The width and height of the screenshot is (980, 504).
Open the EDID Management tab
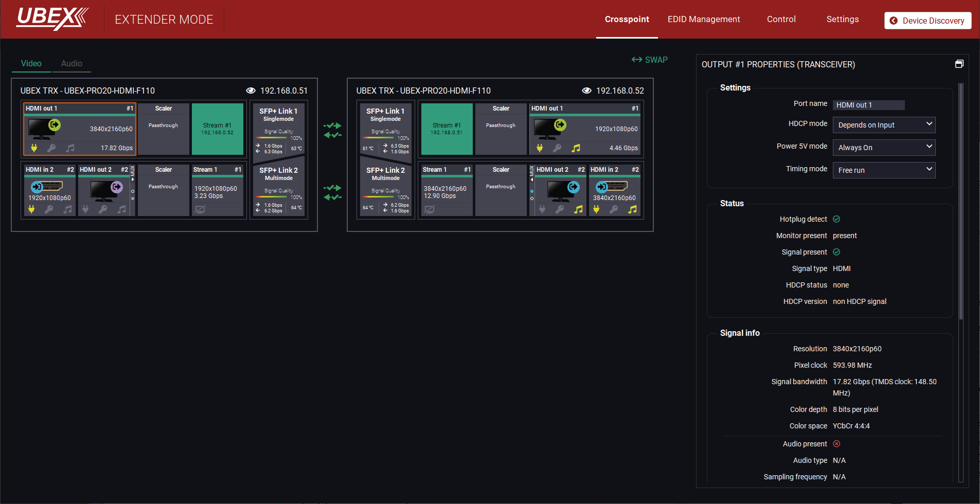pos(703,19)
